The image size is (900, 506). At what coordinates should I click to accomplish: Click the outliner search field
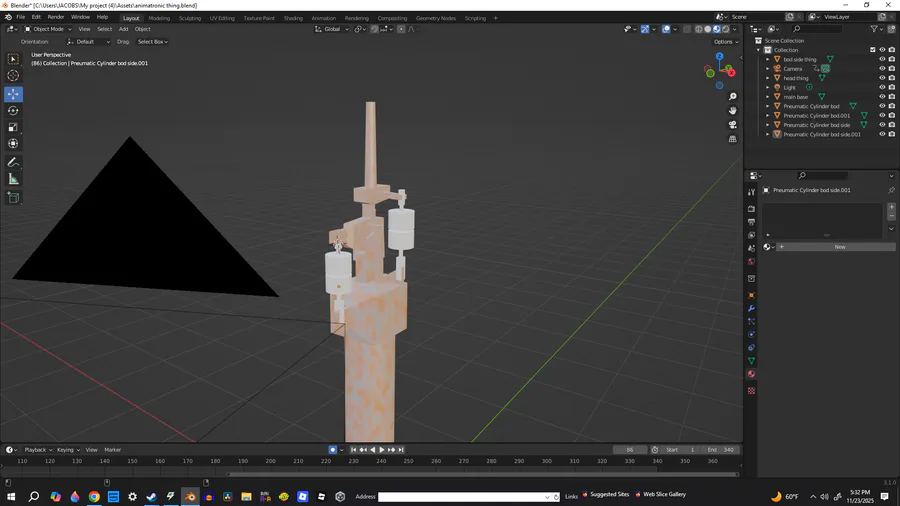(x=819, y=29)
